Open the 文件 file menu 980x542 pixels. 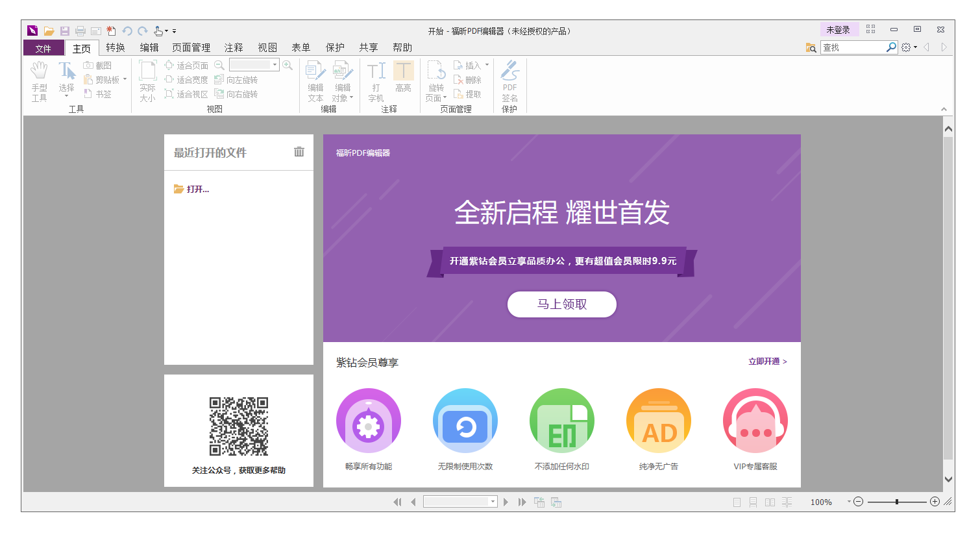point(43,48)
